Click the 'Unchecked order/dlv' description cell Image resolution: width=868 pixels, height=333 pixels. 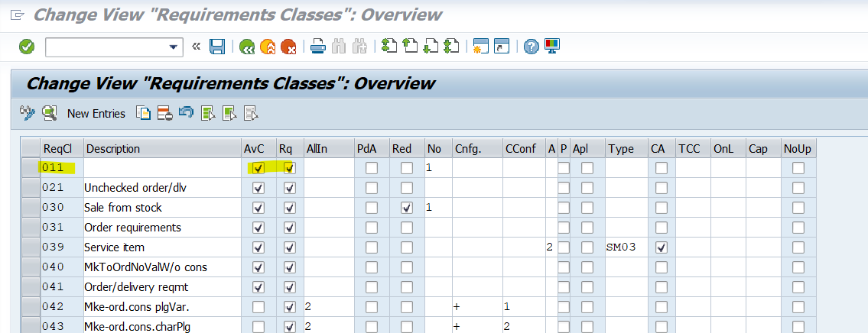(162, 188)
